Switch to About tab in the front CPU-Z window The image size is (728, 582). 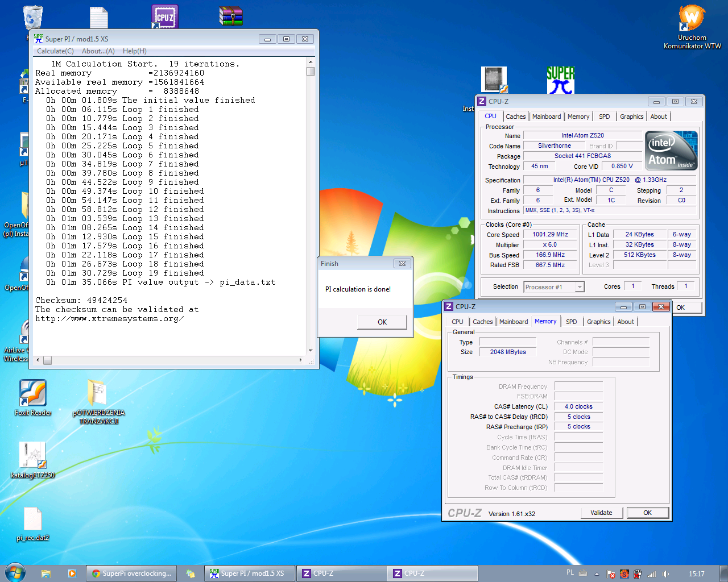tap(626, 322)
